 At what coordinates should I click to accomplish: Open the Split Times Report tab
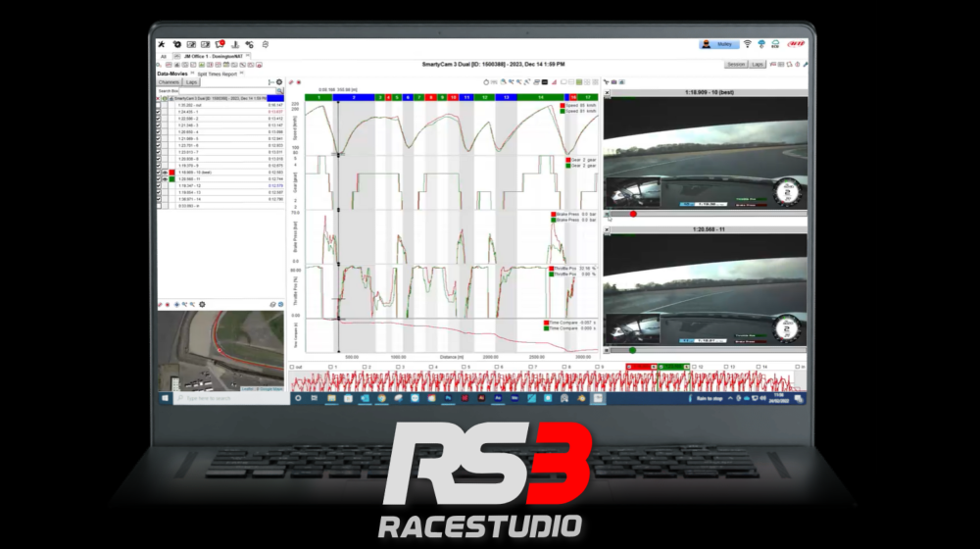pyautogui.click(x=217, y=74)
